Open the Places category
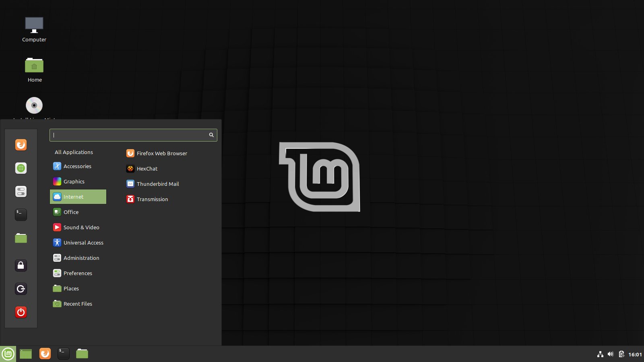This screenshot has height=362, width=644. pyautogui.click(x=78, y=288)
